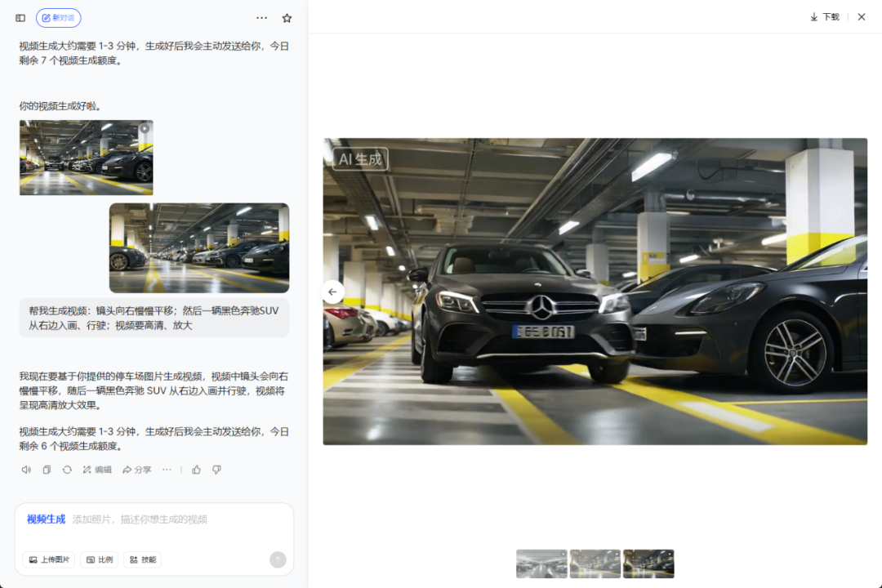Like the response with thumbs up

pyautogui.click(x=196, y=470)
